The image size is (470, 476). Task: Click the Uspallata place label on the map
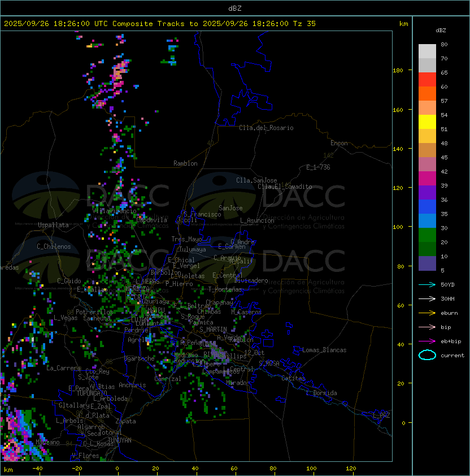[x=54, y=225]
